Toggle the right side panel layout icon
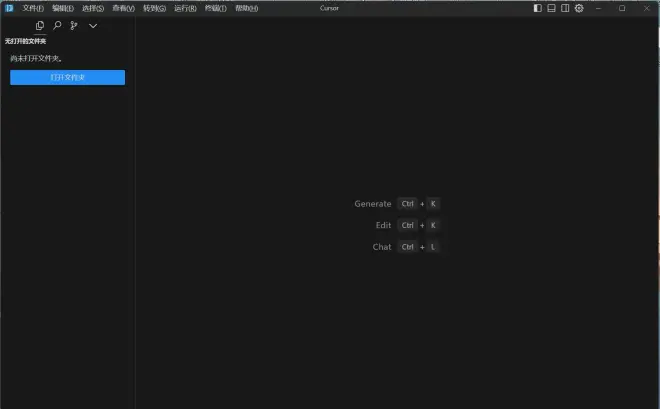 (x=565, y=8)
